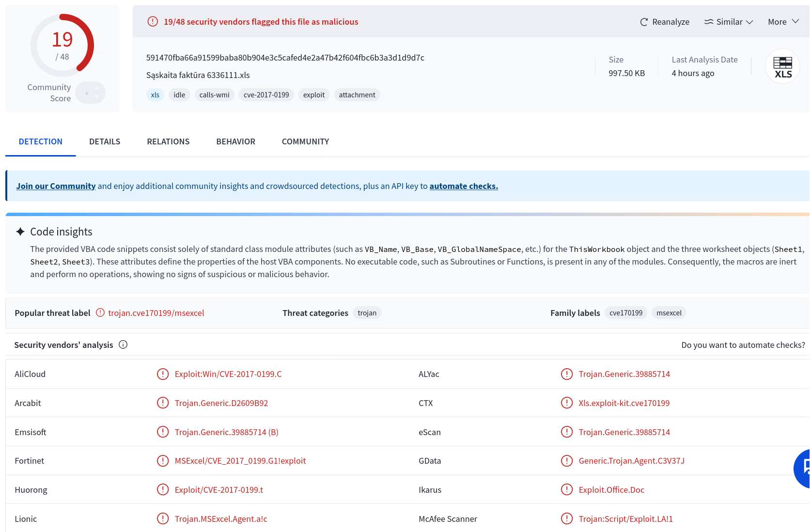The width and height of the screenshot is (810, 532).
Task: Click the 19/48 detection score gauge
Action: coord(62,45)
